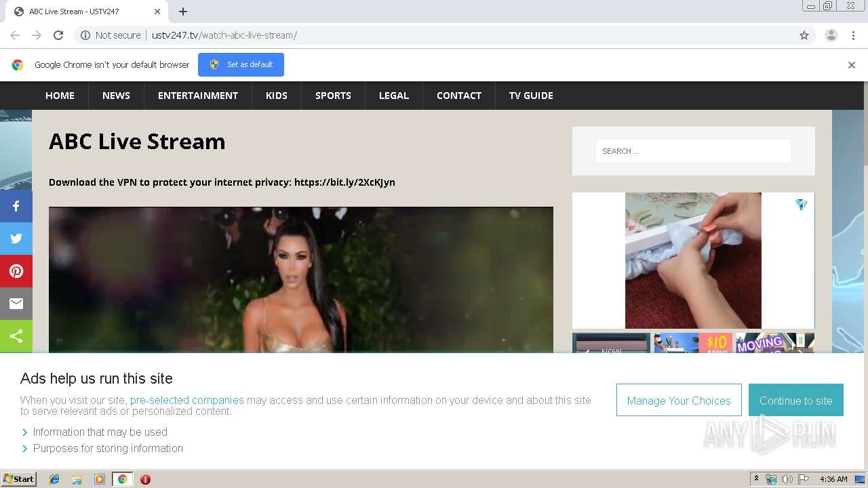868x488 pixels.
Task: Reload the current page
Action: [x=58, y=35]
